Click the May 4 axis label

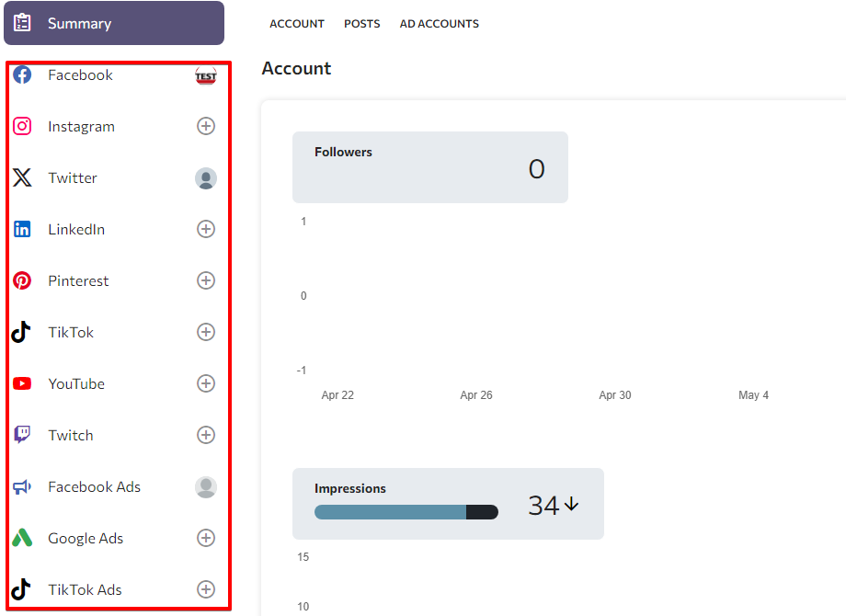[x=754, y=394]
